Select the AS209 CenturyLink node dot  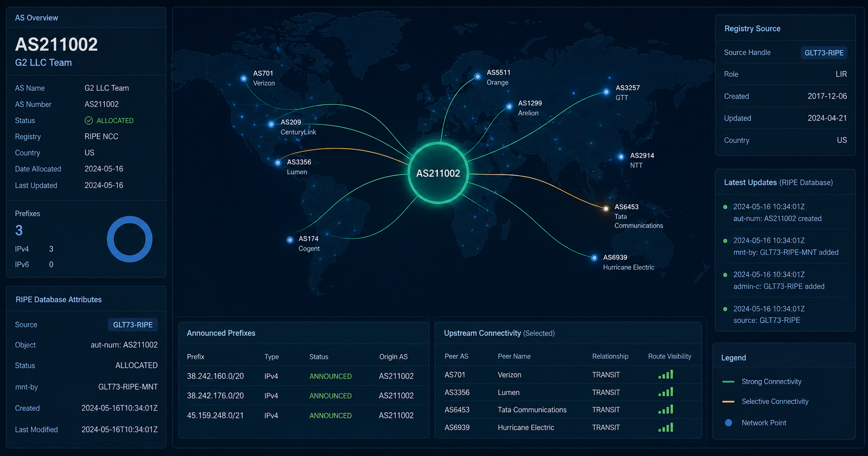pos(271,124)
